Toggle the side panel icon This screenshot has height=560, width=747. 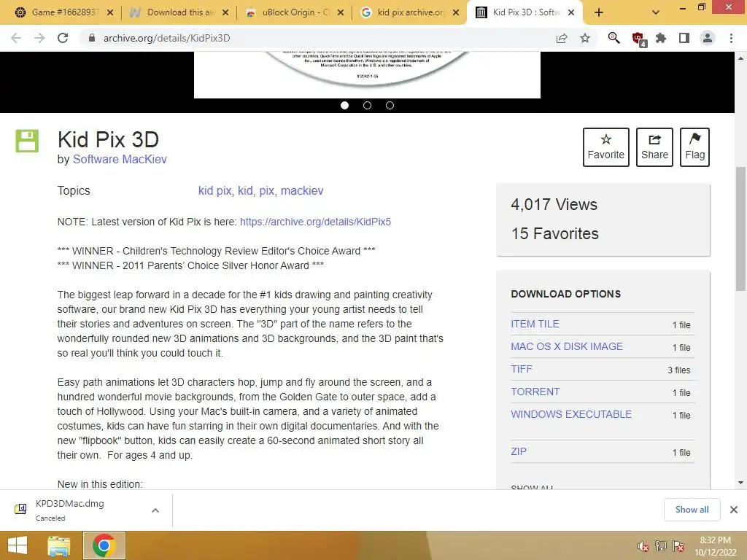684,38
